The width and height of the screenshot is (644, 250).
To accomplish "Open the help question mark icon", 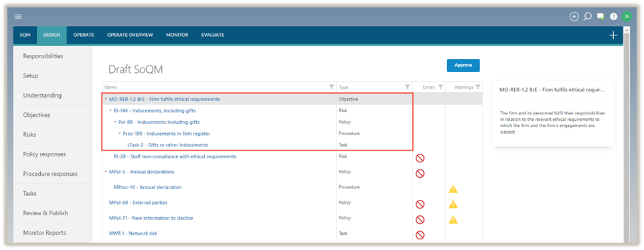I will (x=614, y=17).
